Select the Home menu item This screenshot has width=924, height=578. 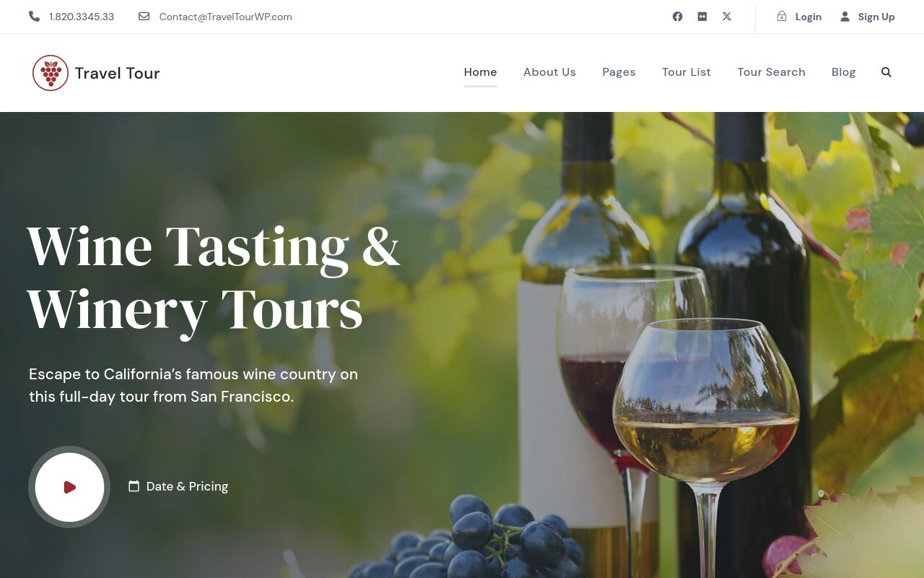click(x=481, y=72)
